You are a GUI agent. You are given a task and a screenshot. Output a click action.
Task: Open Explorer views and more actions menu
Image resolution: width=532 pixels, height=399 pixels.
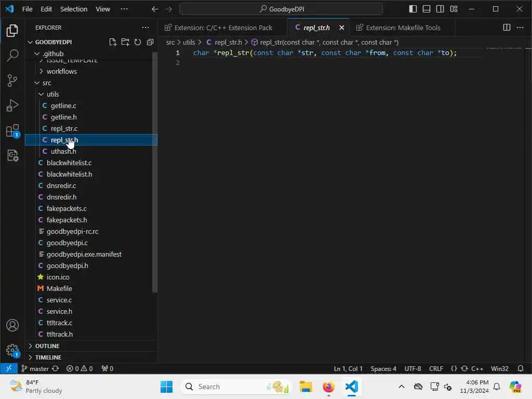click(145, 28)
